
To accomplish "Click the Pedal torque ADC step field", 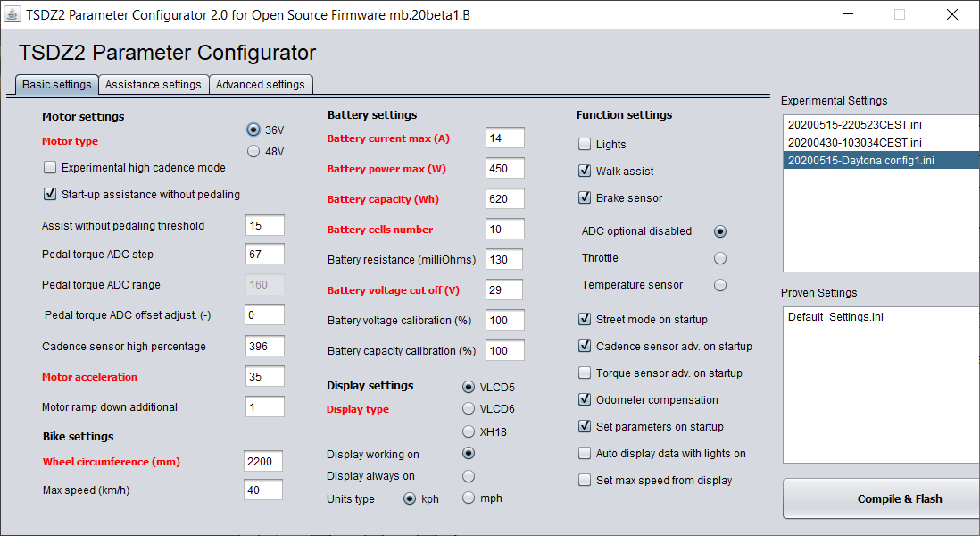I will [x=265, y=254].
